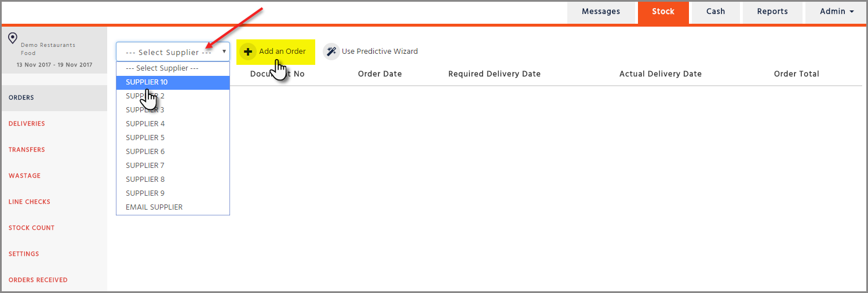This screenshot has width=868, height=293.
Task: Open Line Checks from sidebar
Action: point(30,202)
